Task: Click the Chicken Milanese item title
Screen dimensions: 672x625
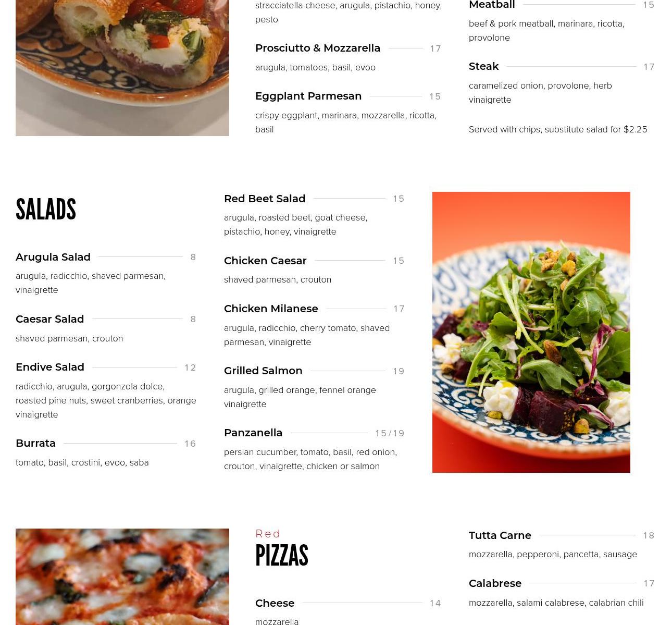Action: [x=271, y=309]
